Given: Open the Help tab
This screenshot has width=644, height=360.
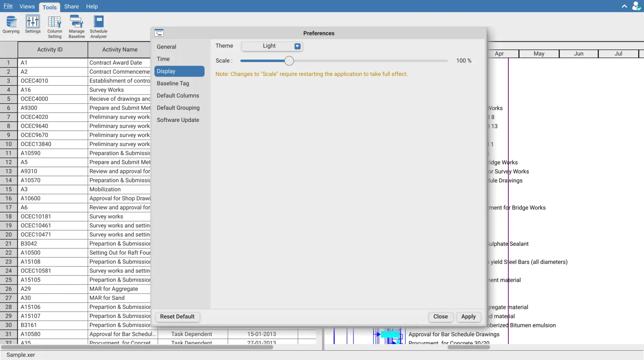Looking at the screenshot, I should pyautogui.click(x=92, y=6).
